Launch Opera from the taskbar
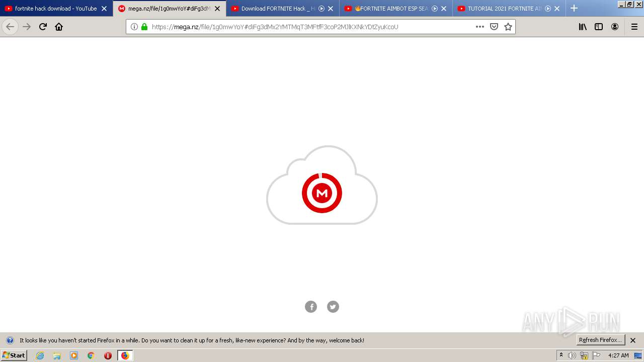This screenshot has height=362, width=644. tap(108, 355)
